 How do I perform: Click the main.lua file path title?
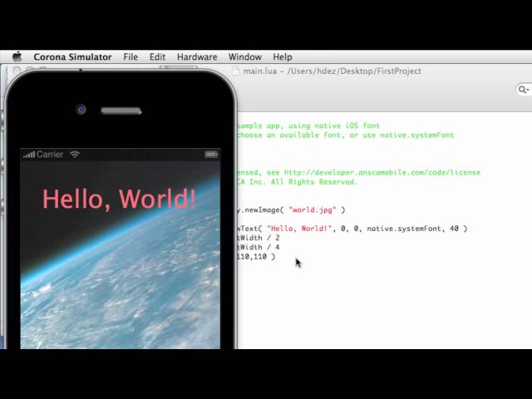(x=332, y=71)
